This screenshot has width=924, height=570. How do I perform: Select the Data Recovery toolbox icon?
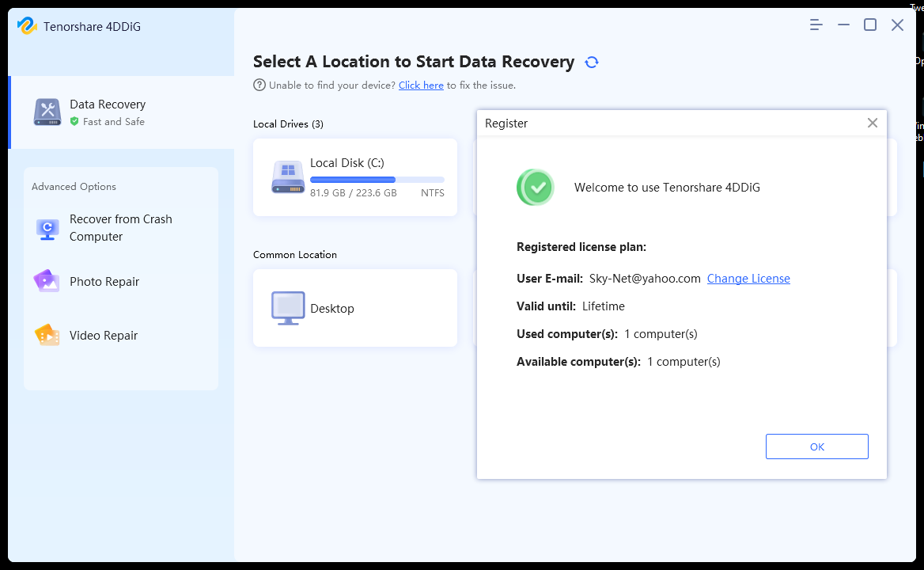[x=47, y=112]
